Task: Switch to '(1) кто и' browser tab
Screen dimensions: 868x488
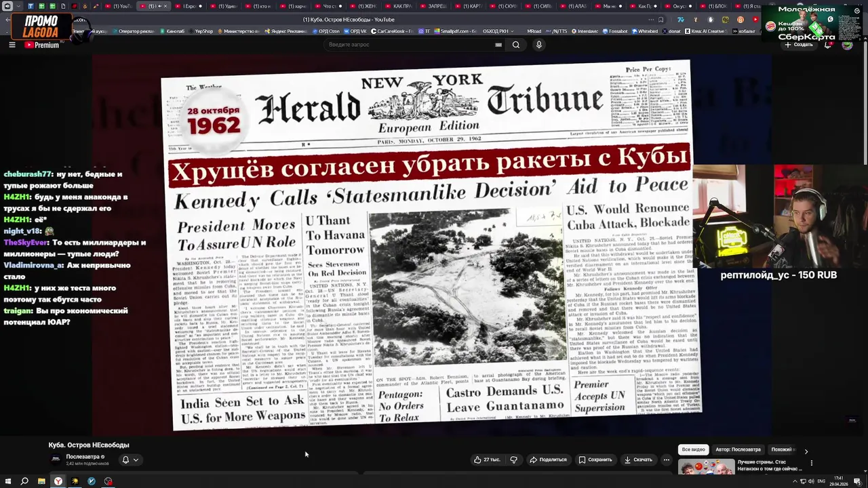Action: pos(259,6)
